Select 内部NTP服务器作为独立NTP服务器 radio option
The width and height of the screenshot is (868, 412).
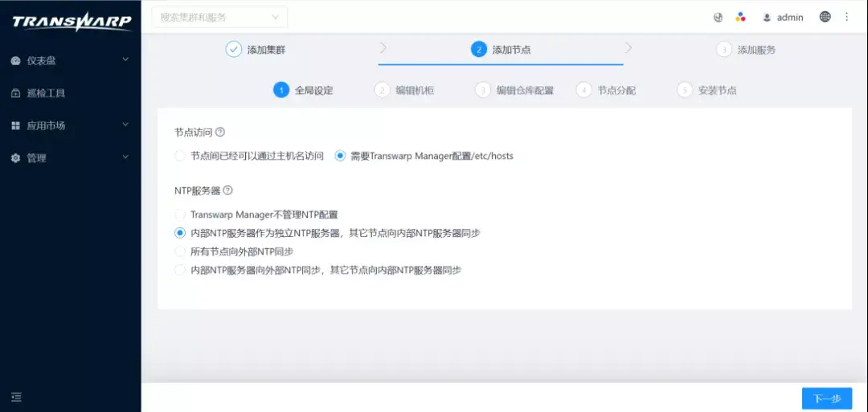tap(179, 233)
